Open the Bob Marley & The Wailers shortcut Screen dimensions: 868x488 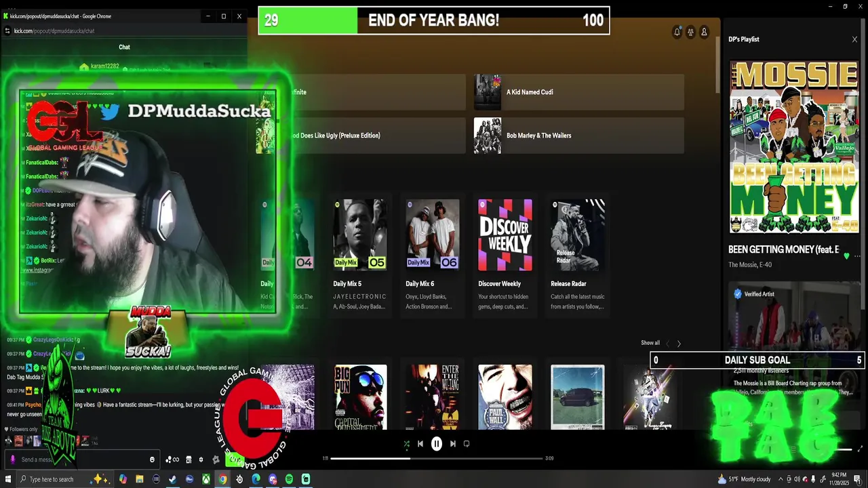pos(579,136)
